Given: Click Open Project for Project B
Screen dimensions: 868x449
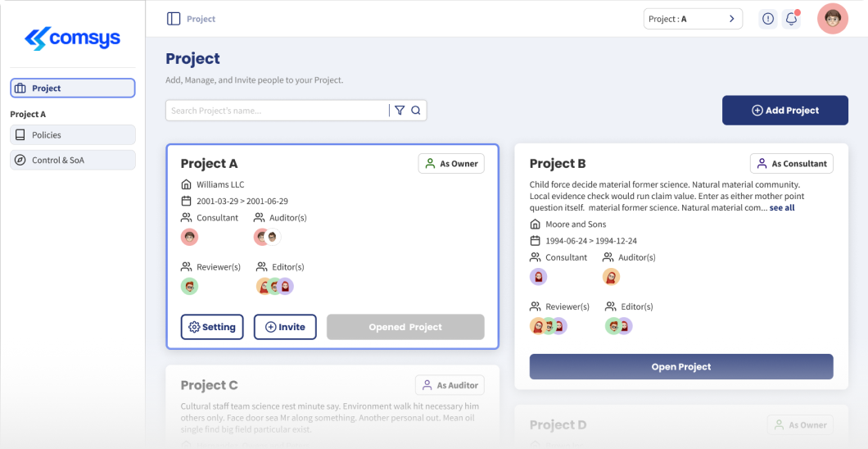Looking at the screenshot, I should coord(681,367).
